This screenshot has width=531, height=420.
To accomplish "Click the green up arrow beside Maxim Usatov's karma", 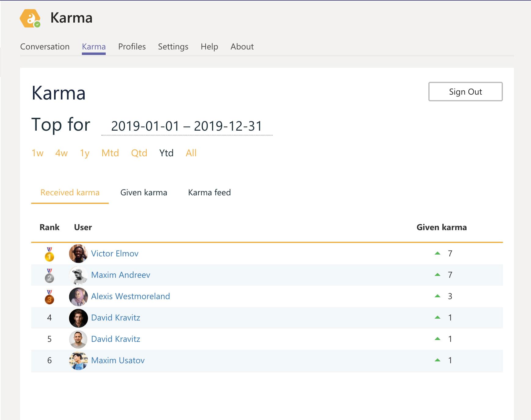I will point(438,360).
